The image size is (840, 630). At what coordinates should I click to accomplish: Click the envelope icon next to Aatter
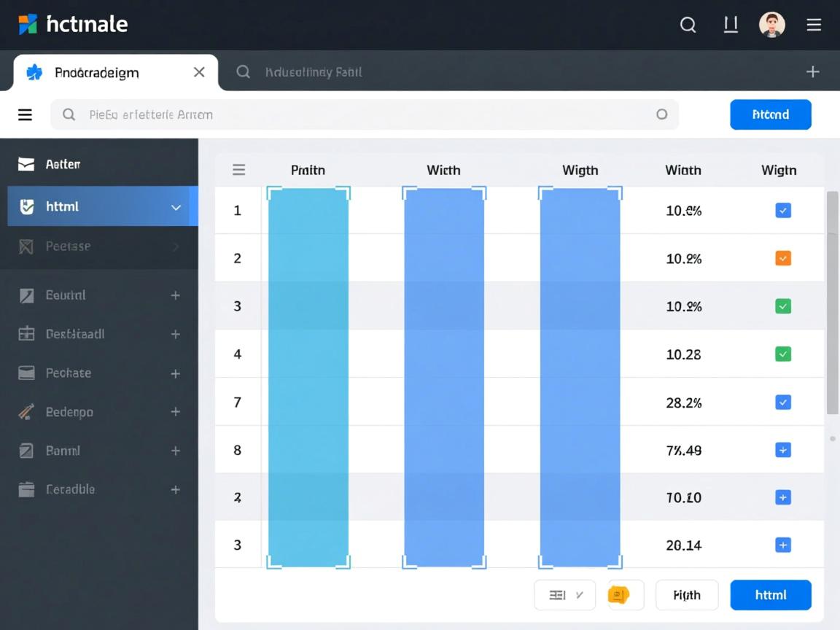click(x=26, y=164)
